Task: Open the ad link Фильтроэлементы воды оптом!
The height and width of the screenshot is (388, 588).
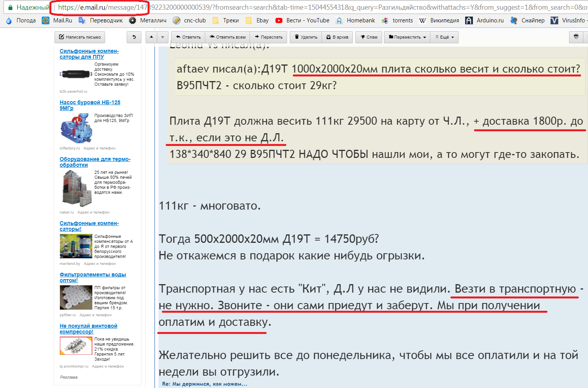Action: pos(93,277)
